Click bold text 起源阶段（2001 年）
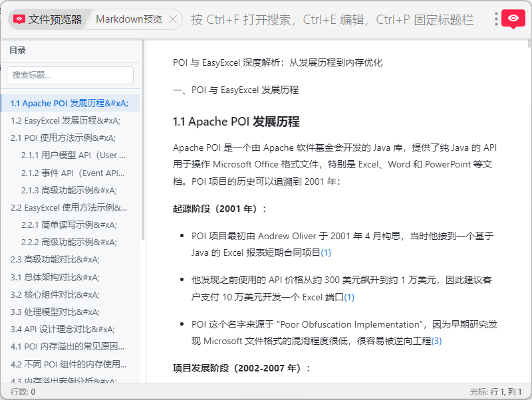Image resolution: width=532 pixels, height=400 pixels. [219, 209]
